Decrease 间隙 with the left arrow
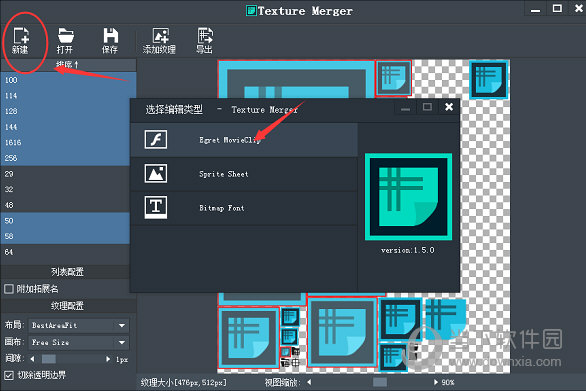The height and width of the screenshot is (391, 586). 33,359
